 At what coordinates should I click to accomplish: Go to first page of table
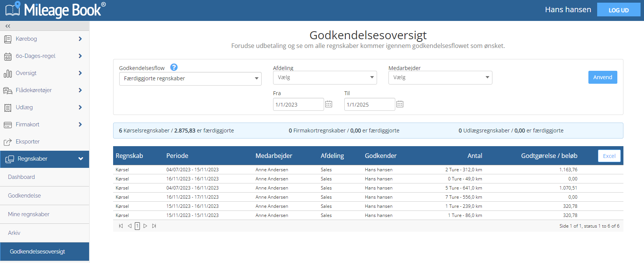click(121, 226)
